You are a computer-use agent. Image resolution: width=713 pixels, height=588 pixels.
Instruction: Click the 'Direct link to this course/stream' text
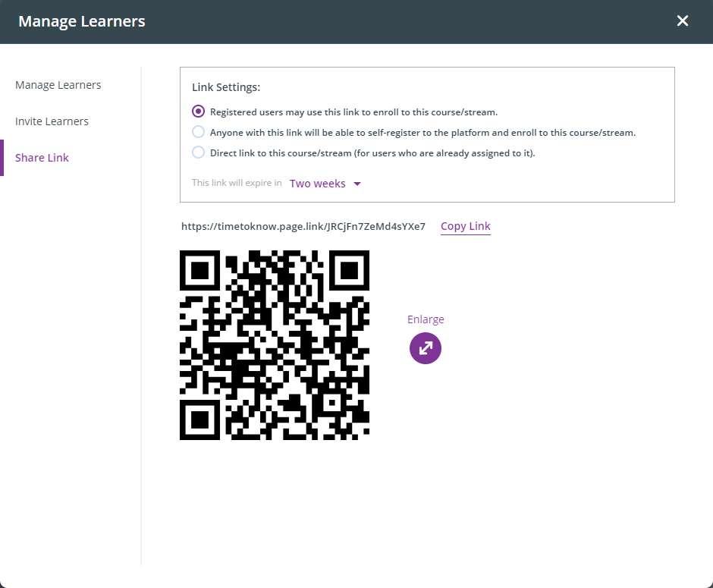tap(372, 153)
